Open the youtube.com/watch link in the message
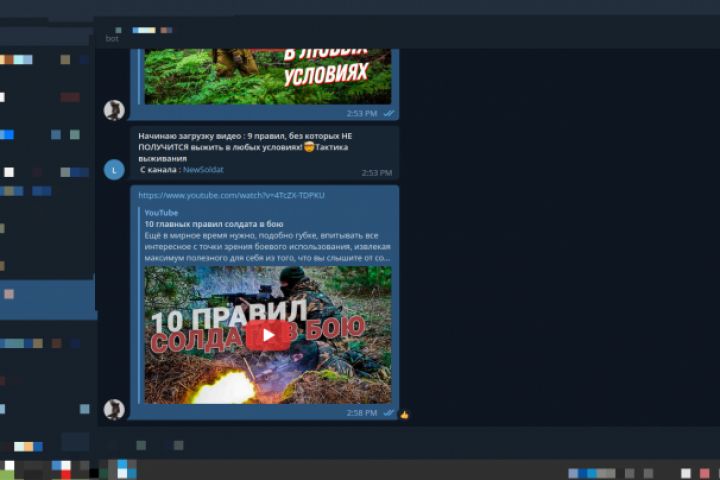The height and width of the screenshot is (480, 720). pyautogui.click(x=231, y=195)
